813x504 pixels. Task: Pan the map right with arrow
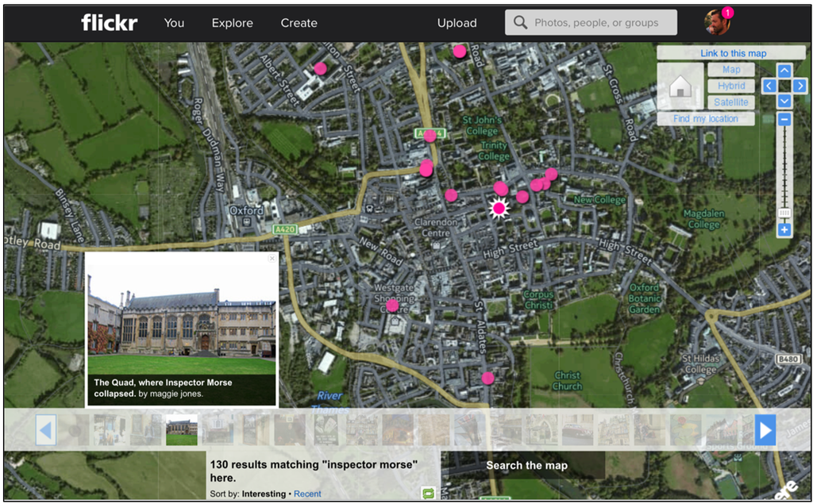point(800,86)
